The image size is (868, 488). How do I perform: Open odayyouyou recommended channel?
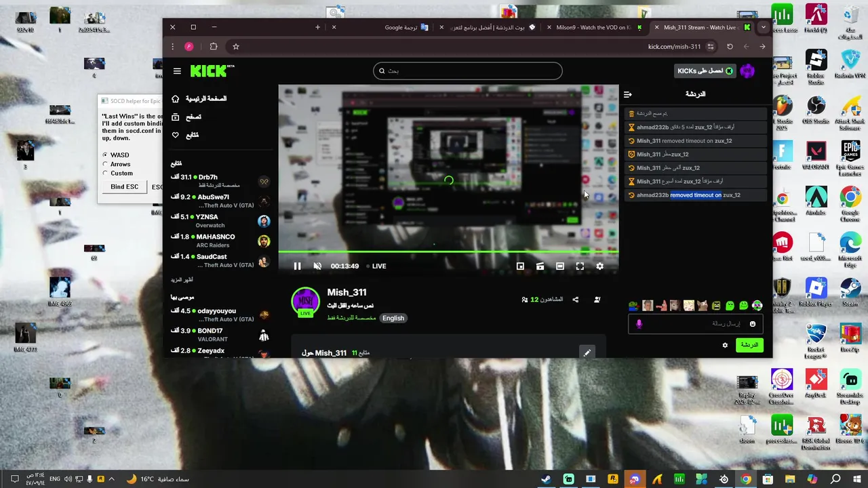[221, 314]
